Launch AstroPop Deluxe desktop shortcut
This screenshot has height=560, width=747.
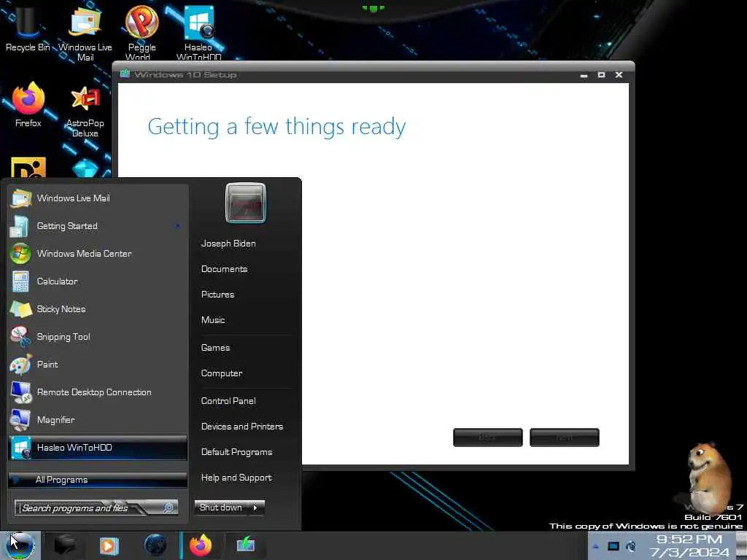[x=85, y=111]
